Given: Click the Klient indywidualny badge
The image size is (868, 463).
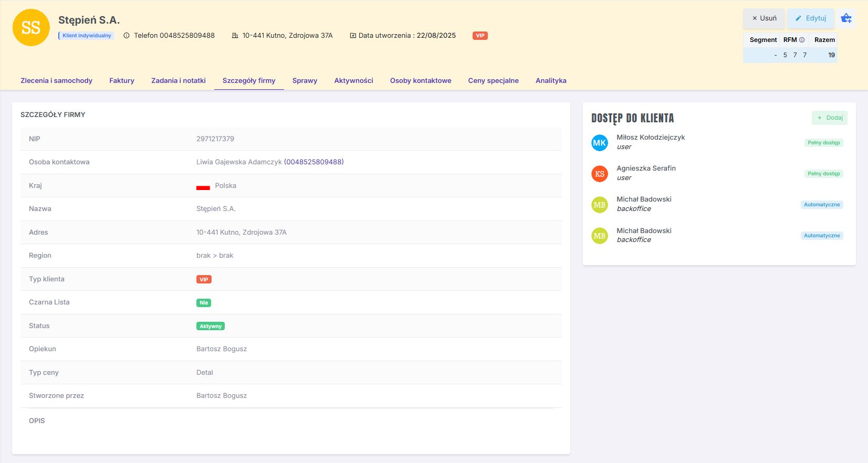Looking at the screenshot, I should coord(87,36).
